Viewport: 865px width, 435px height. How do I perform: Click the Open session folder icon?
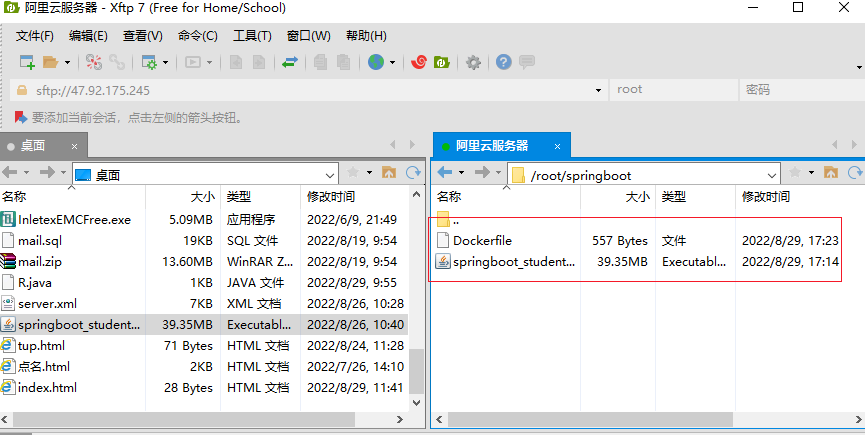[51, 62]
